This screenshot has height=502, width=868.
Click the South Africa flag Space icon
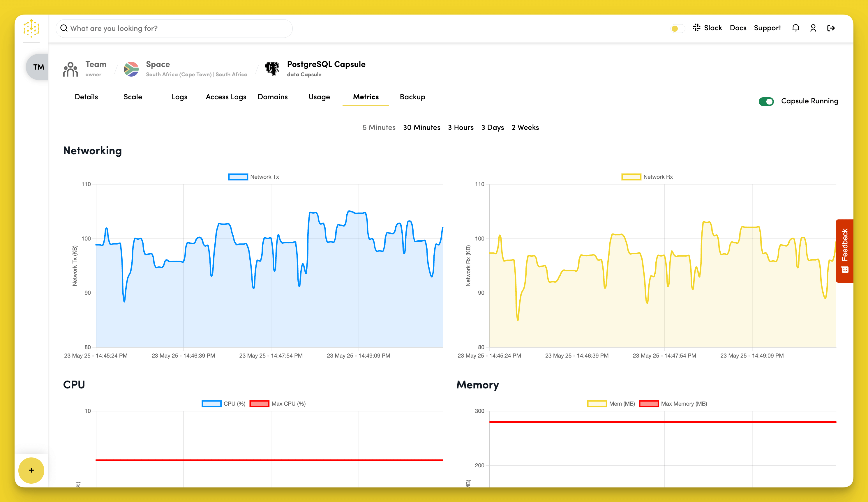[x=131, y=68]
